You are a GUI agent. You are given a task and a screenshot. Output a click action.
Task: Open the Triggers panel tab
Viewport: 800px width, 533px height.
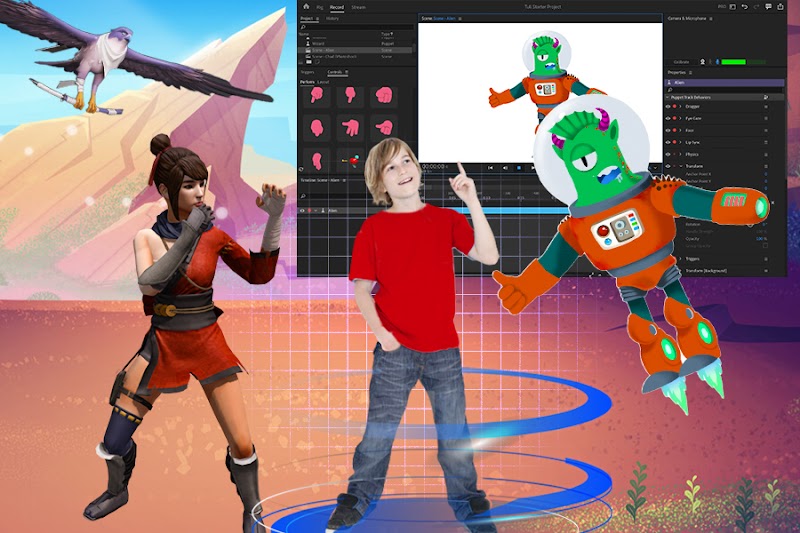308,72
